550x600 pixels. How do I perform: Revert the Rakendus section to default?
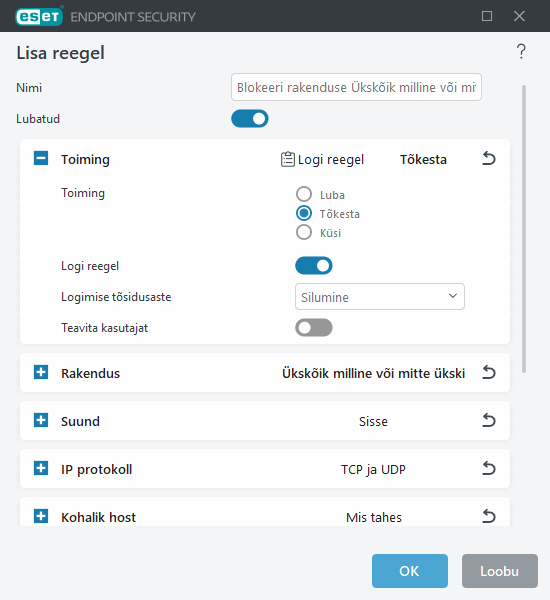coord(488,372)
